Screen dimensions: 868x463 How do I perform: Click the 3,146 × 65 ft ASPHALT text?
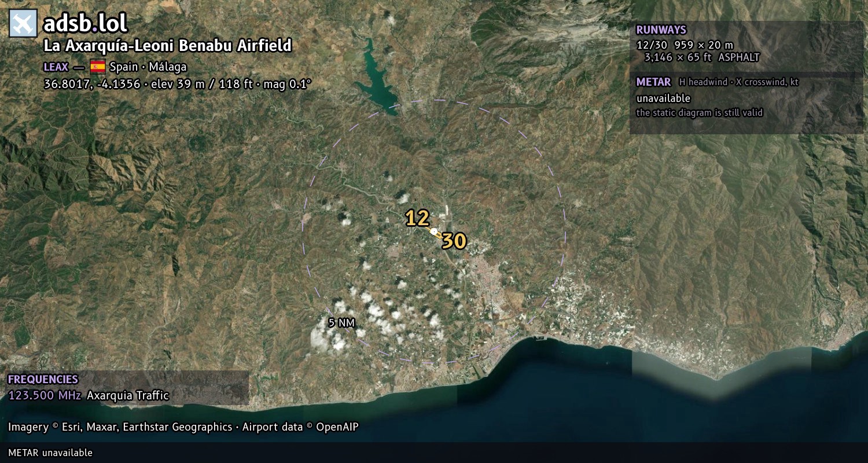click(x=702, y=57)
